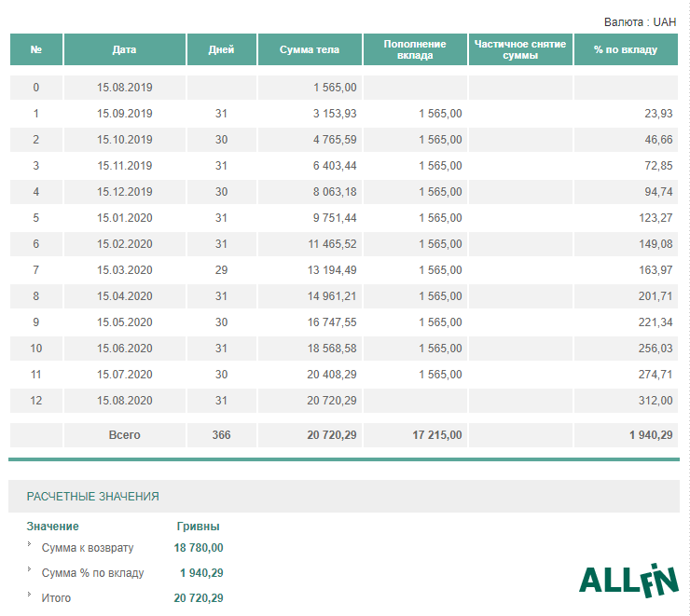
Task: Click the Частичное снятие суммы header
Action: click(520, 49)
